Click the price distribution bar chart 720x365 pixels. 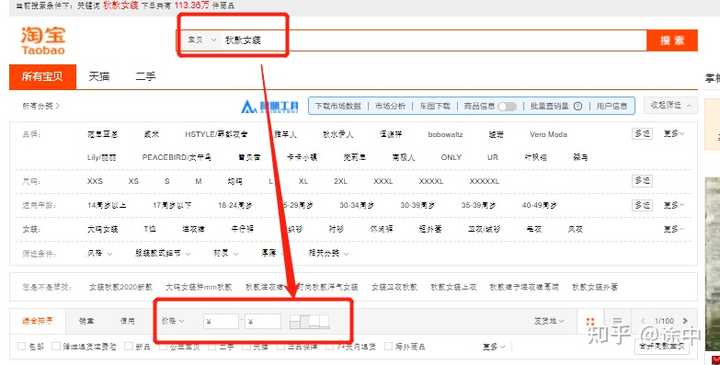tap(309, 321)
